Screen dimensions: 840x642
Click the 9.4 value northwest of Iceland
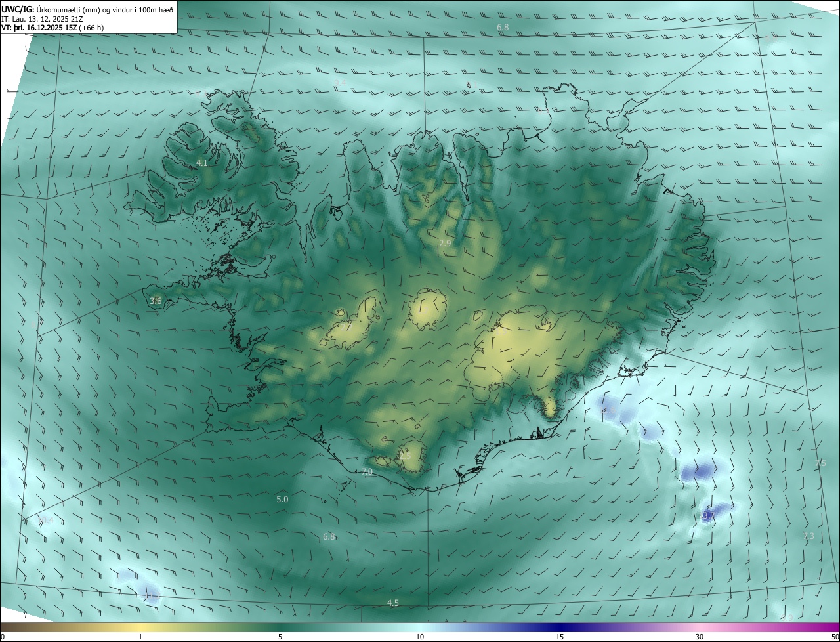coord(340,83)
